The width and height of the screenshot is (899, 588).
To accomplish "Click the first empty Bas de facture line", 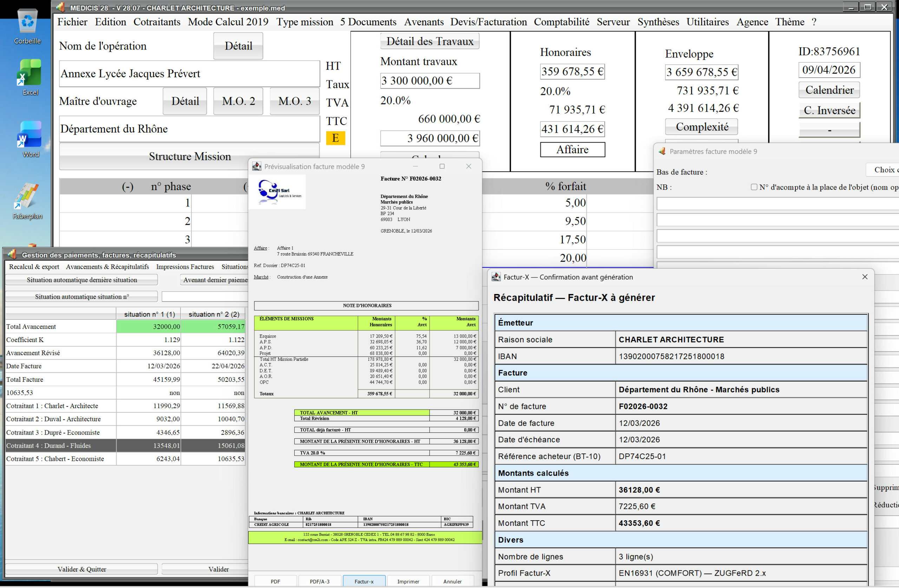I will [x=777, y=204].
